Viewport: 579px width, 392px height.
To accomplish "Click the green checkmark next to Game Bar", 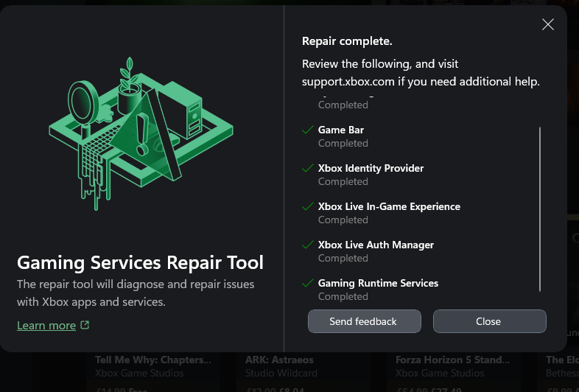I will (x=308, y=130).
